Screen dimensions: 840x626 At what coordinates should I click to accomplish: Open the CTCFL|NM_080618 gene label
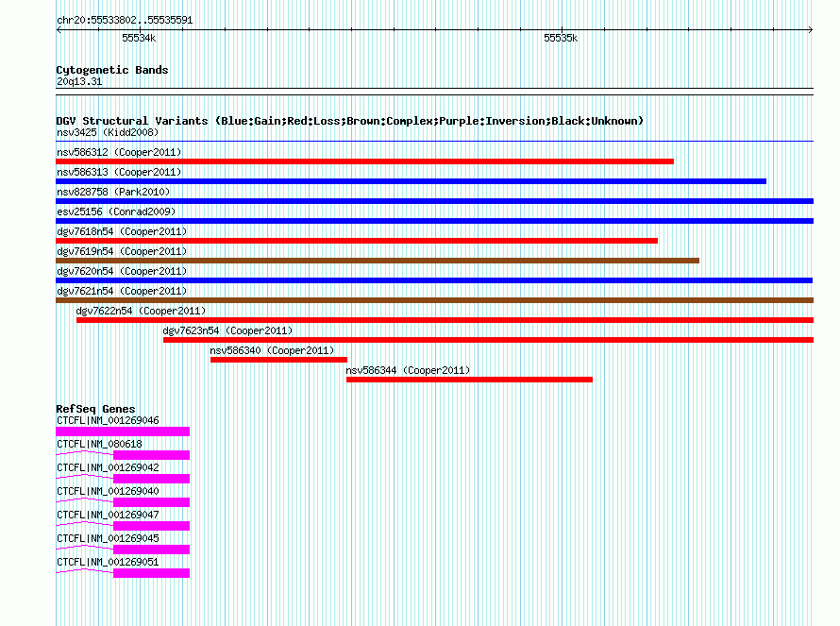tap(99, 445)
